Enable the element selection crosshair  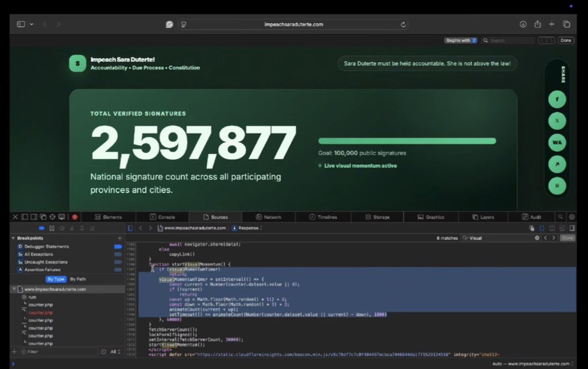(52, 217)
